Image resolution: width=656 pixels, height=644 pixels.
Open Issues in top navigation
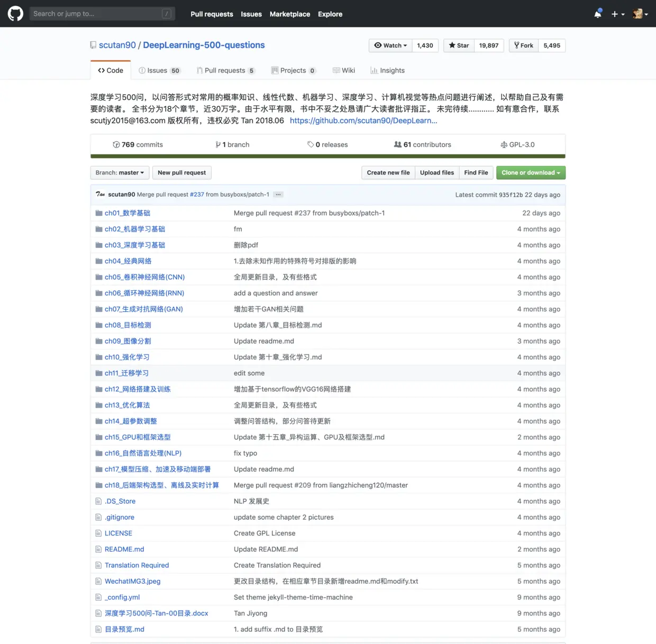point(251,14)
